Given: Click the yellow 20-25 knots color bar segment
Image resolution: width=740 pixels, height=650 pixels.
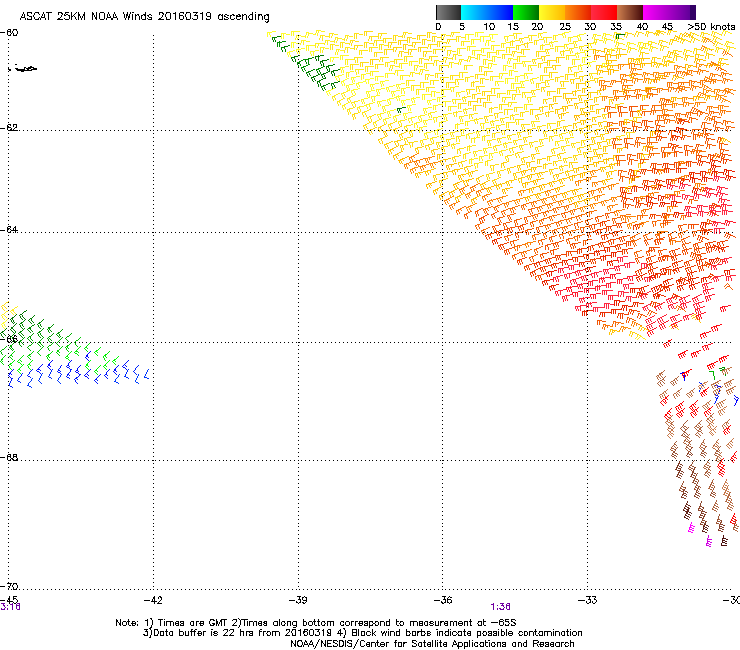Looking at the screenshot, I should pyautogui.click(x=552, y=12).
